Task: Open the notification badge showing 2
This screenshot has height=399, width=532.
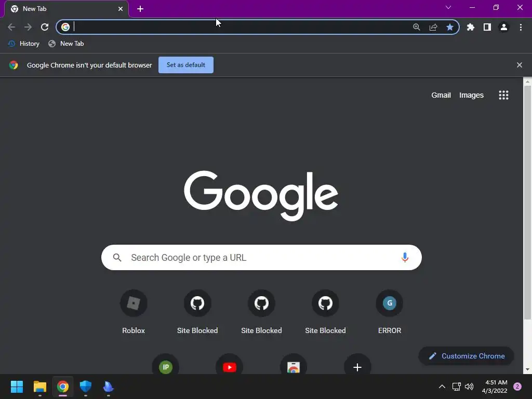Action: (517, 387)
